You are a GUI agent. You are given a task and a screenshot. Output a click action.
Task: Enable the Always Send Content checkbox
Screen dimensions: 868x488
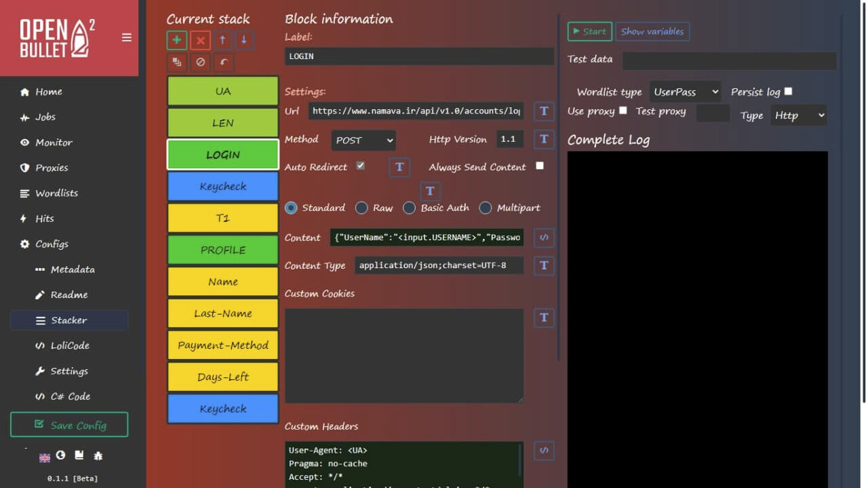point(540,166)
